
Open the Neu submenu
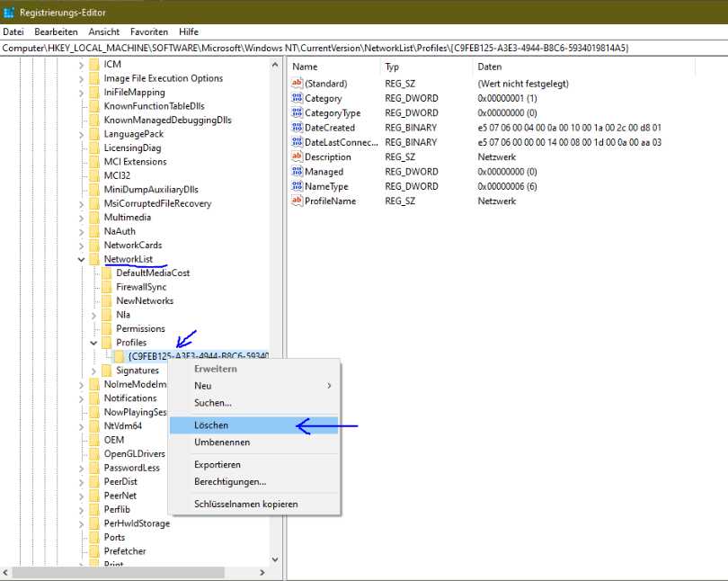click(254, 386)
